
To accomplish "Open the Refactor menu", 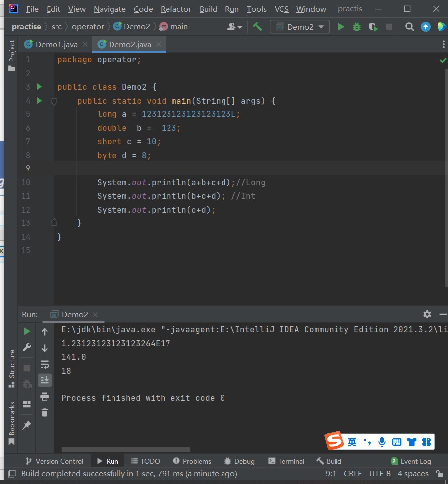I will 175,9.
